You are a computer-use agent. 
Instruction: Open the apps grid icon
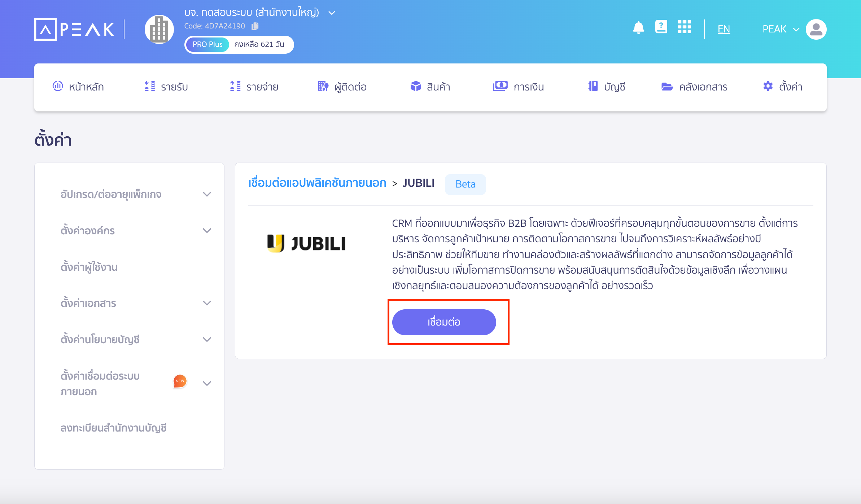684,27
